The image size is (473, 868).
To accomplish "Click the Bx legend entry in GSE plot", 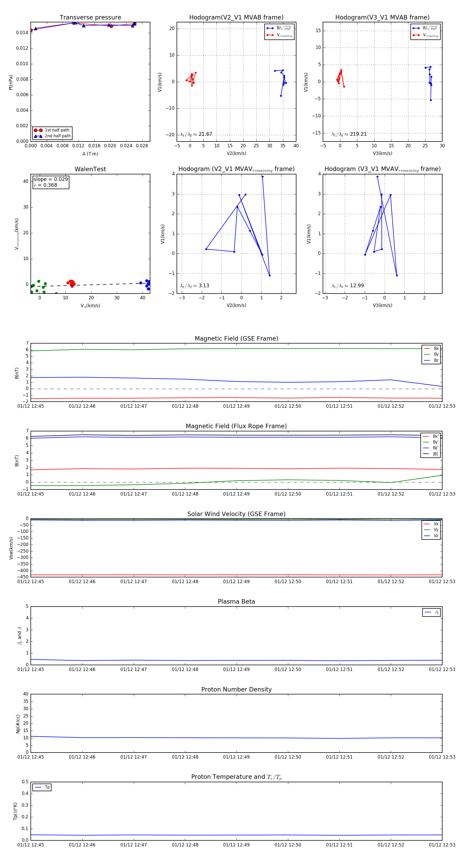I will 431,349.
